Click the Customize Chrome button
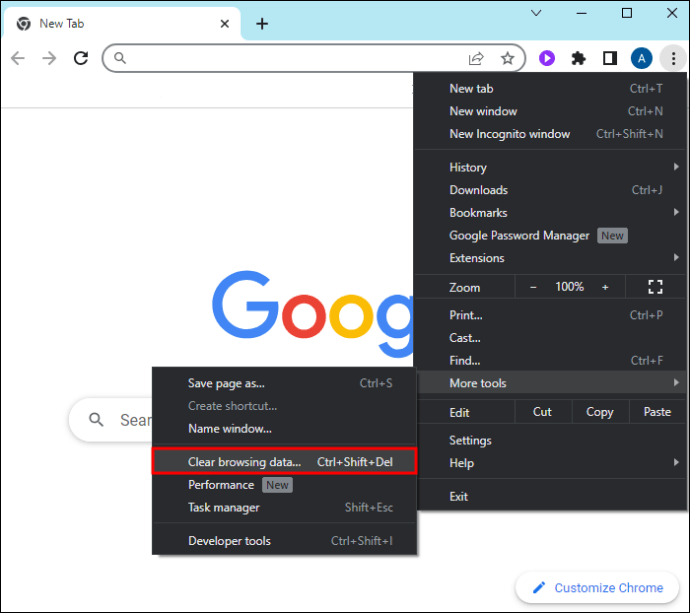The width and height of the screenshot is (690, 613). point(597,587)
